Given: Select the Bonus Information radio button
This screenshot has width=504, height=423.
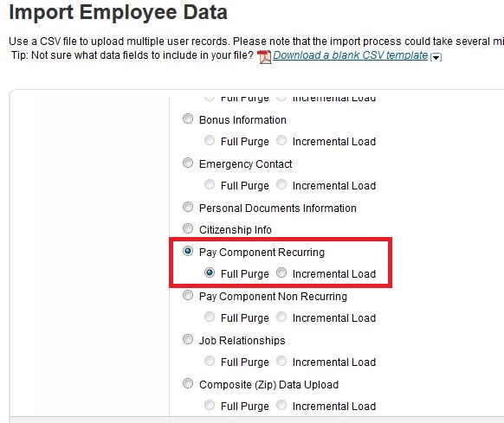Looking at the screenshot, I should click(x=188, y=119).
